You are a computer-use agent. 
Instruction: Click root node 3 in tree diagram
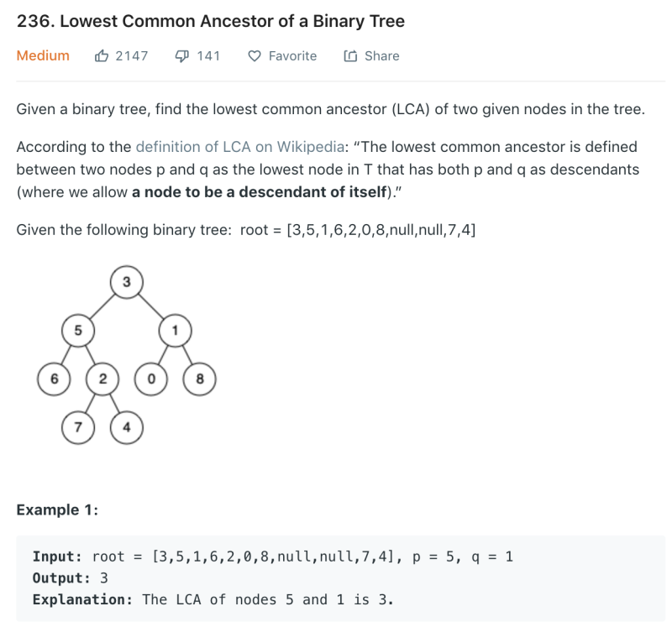pos(127,282)
